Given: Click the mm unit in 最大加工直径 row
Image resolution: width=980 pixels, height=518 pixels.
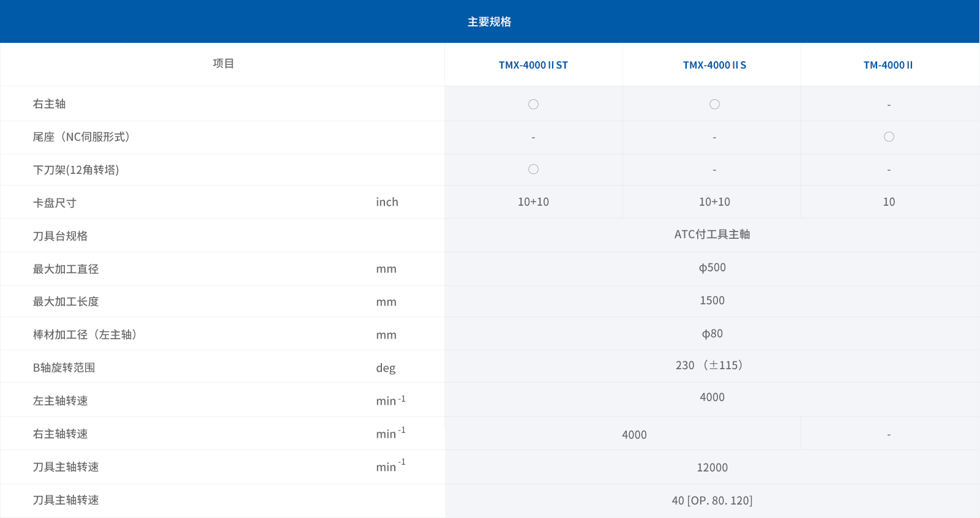Looking at the screenshot, I should tap(386, 269).
